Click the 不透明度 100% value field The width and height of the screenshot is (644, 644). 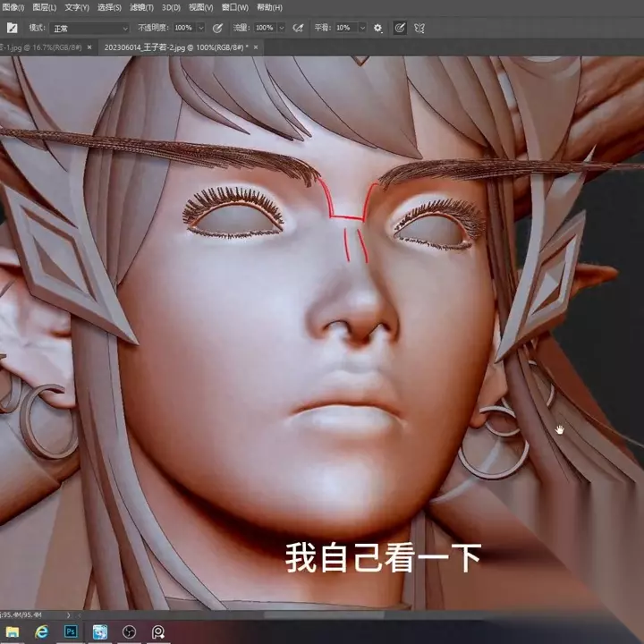[x=184, y=28]
